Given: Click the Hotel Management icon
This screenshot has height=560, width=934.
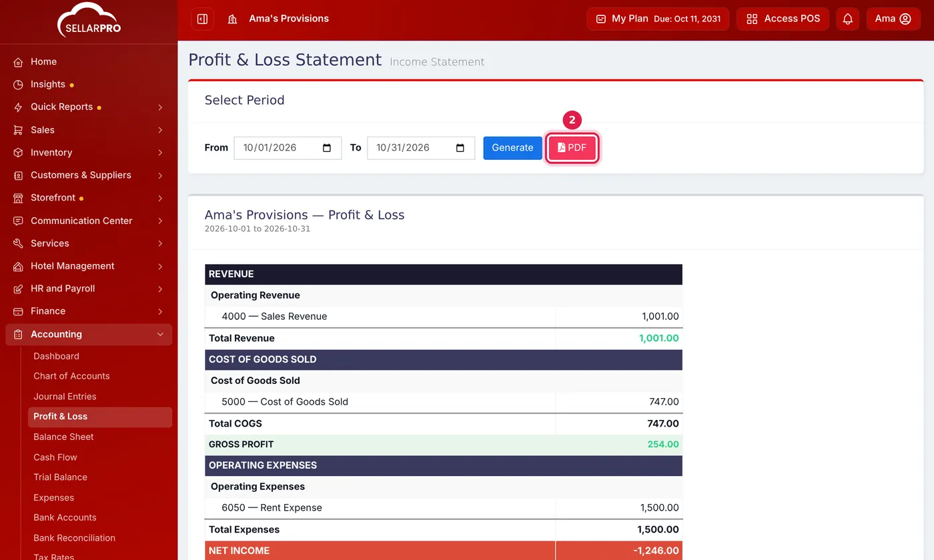Looking at the screenshot, I should (18, 266).
